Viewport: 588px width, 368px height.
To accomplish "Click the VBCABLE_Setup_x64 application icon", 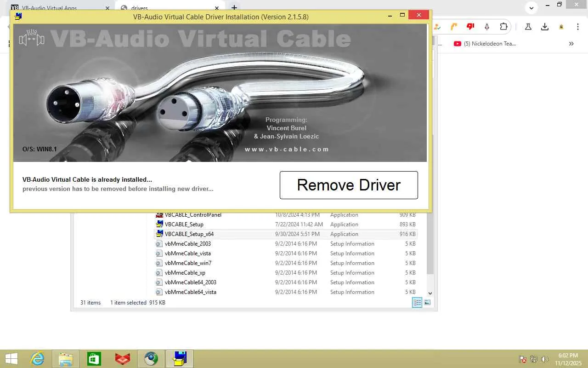I will (159, 234).
